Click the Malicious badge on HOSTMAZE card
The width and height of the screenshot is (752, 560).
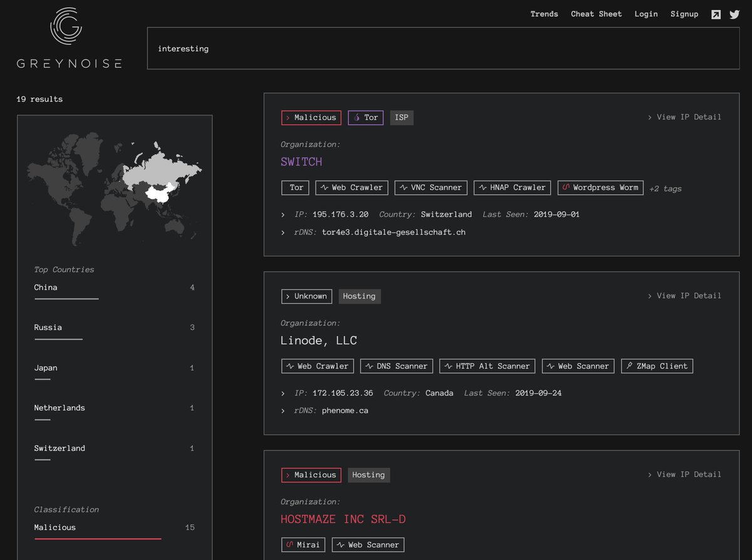point(311,475)
